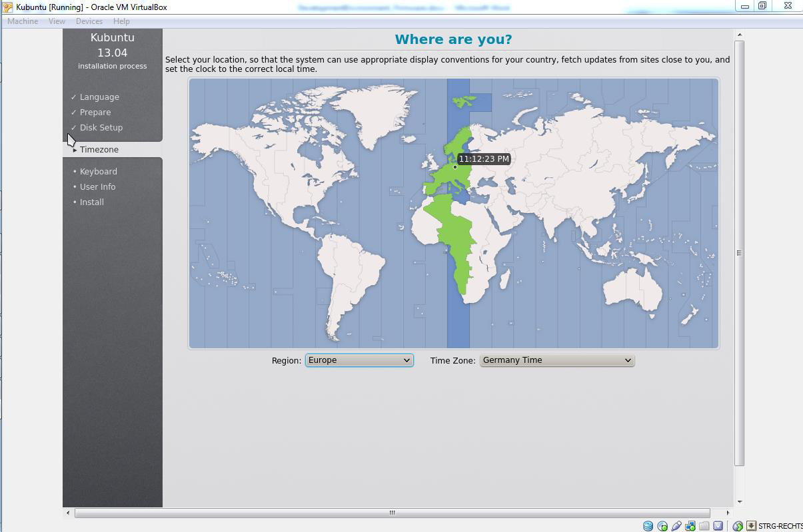
Task: Open the Machine menu
Action: pos(23,21)
